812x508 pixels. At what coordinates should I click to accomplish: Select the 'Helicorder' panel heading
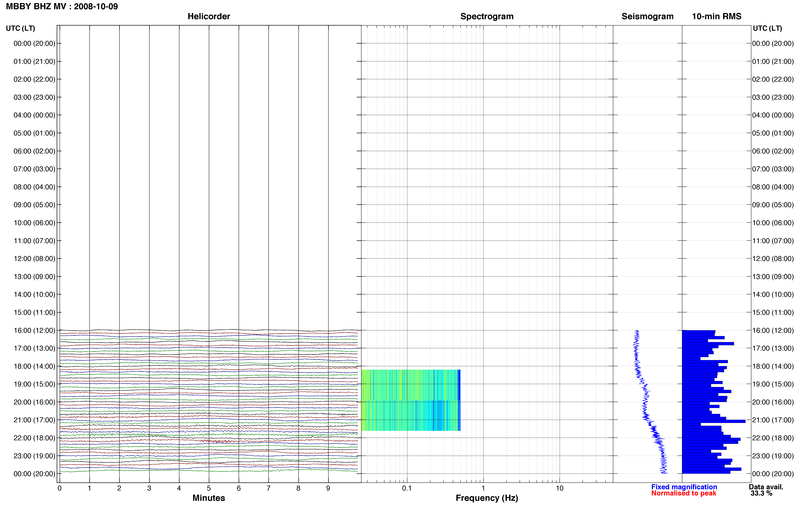click(x=209, y=16)
